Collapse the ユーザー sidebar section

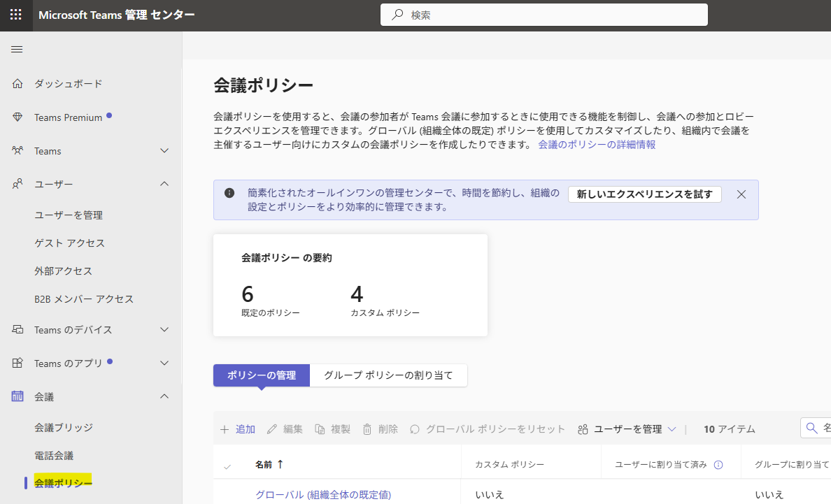(164, 184)
